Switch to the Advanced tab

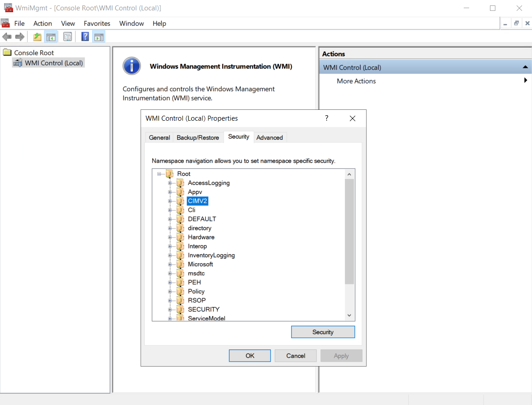click(270, 137)
